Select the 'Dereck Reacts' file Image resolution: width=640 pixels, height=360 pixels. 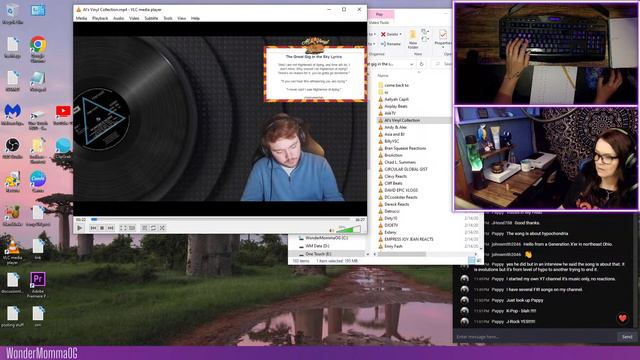(393, 204)
